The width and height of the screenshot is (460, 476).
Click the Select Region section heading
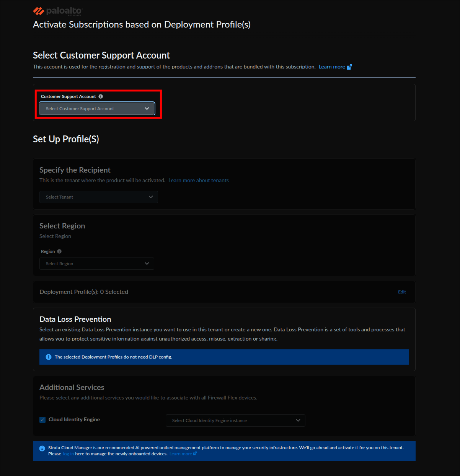(62, 226)
